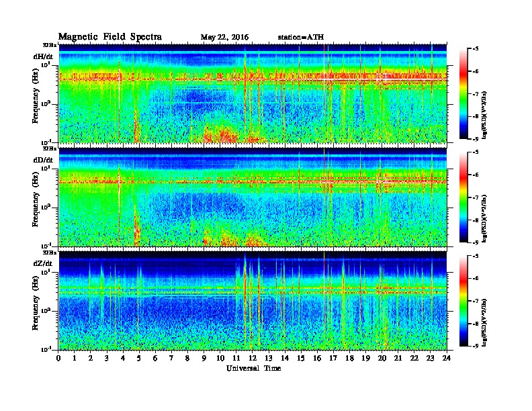The height and width of the screenshot is (411, 532).
Task: Click the hour 18 tick label on time axis
Action: (350, 358)
